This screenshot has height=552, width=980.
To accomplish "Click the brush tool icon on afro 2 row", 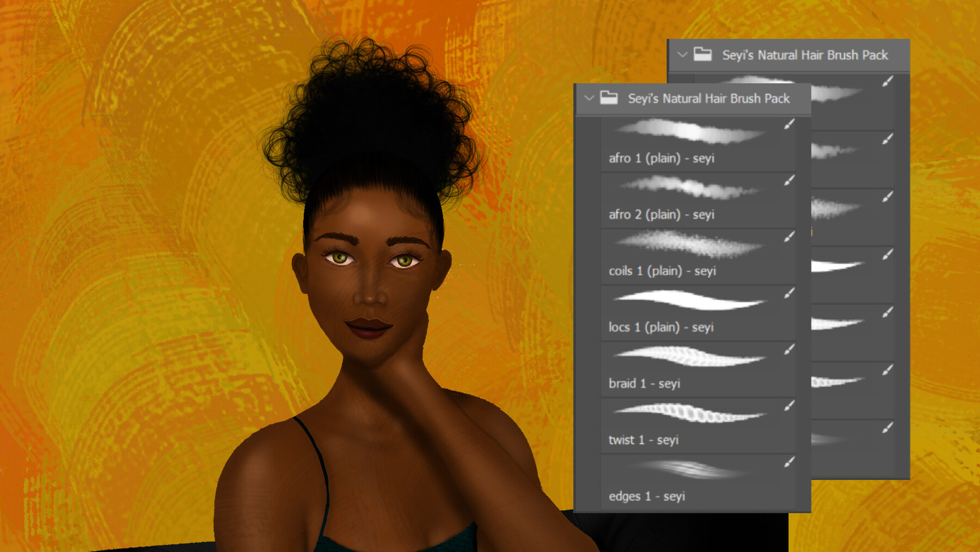I will 789,180.
